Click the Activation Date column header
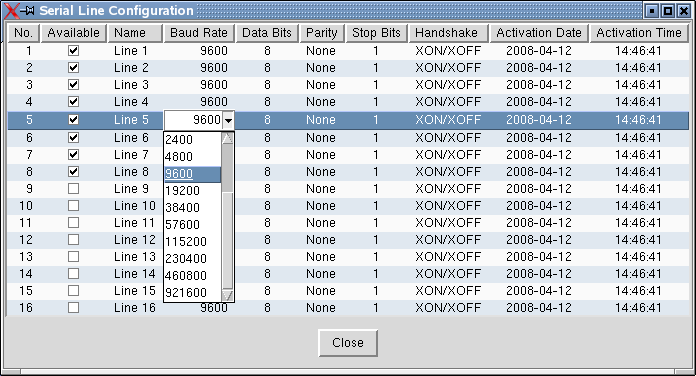This screenshot has height=376, width=696. (539, 33)
